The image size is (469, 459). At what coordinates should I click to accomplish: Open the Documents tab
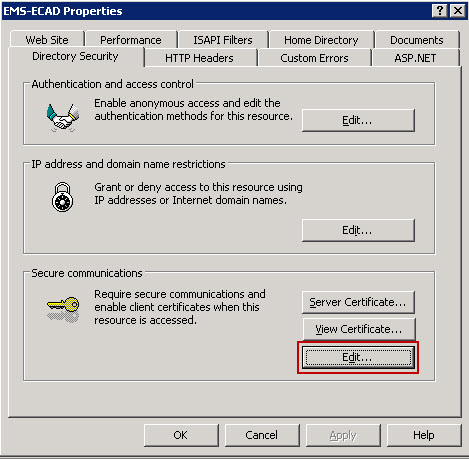tap(417, 40)
